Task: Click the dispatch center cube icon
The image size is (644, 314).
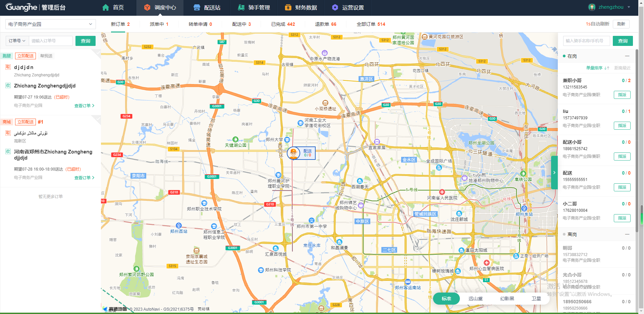Action: click(147, 7)
